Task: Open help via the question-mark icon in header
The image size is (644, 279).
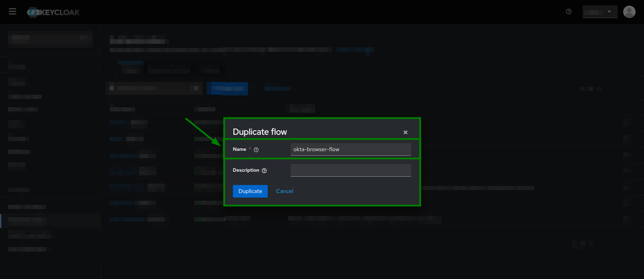Action: (568, 11)
